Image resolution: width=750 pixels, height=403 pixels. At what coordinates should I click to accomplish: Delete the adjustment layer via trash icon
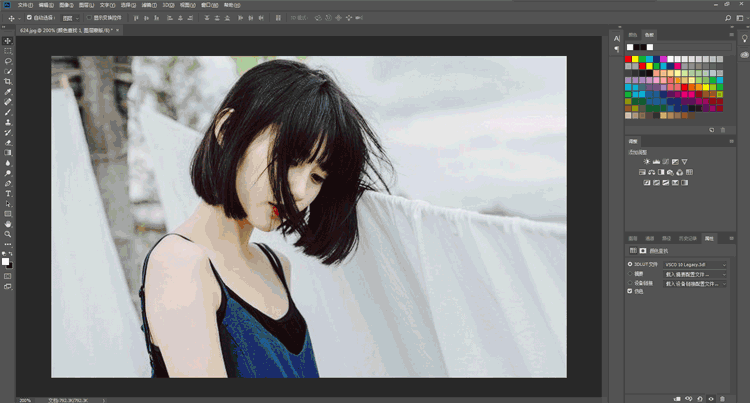click(723, 397)
